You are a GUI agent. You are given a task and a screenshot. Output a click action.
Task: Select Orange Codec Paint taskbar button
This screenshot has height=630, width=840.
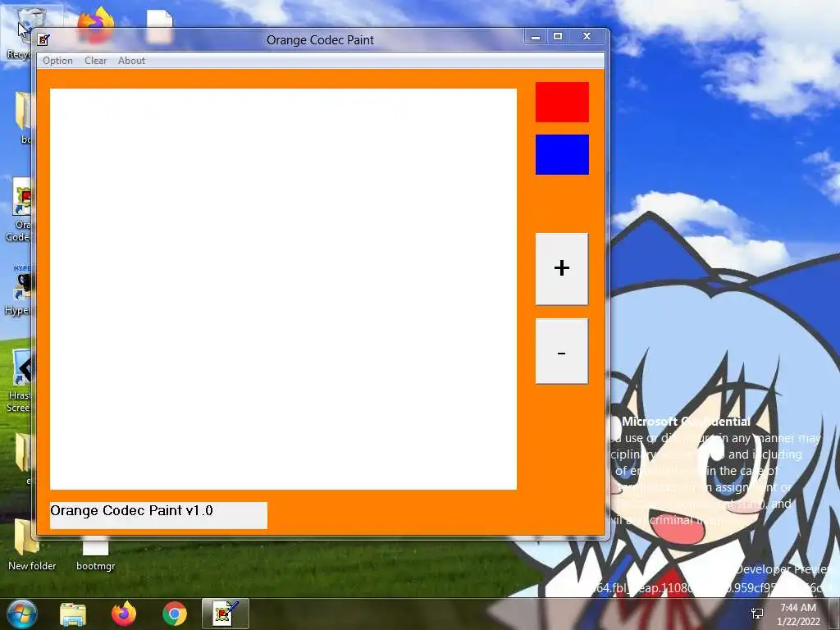point(226,614)
